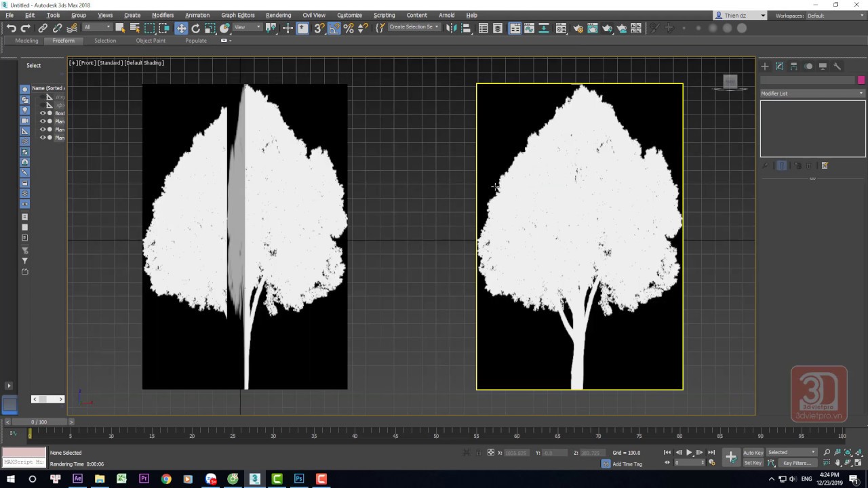Toggle visibility eye of the Box object row
868x488 pixels.
point(43,113)
